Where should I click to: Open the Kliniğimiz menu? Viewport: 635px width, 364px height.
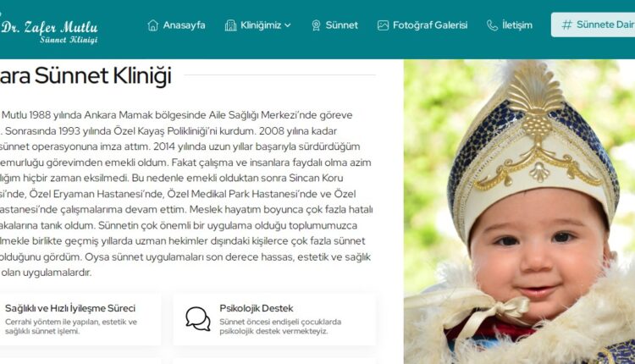coord(258,25)
